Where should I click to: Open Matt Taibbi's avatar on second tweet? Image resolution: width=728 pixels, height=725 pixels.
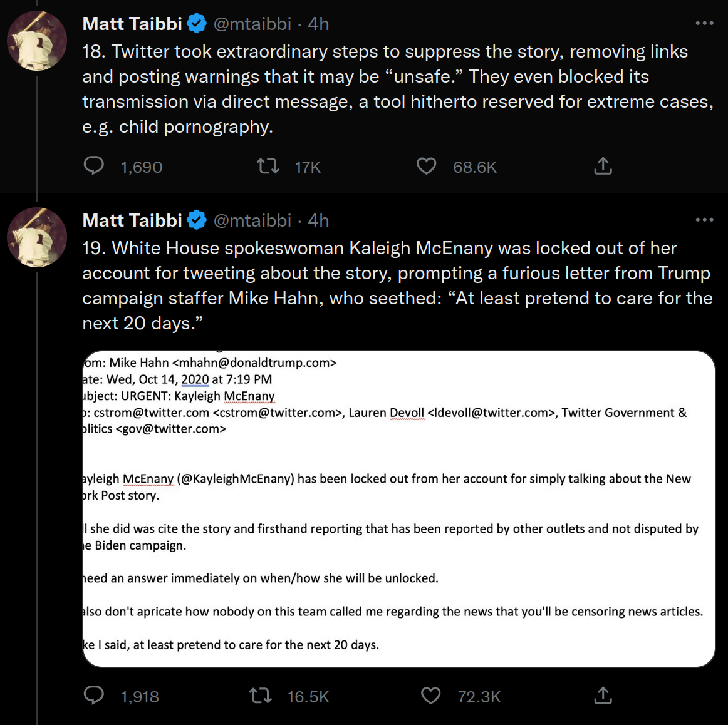[x=37, y=237]
